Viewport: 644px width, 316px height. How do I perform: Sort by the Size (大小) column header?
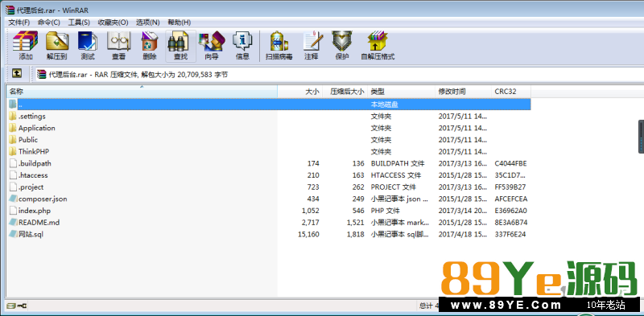300,92
